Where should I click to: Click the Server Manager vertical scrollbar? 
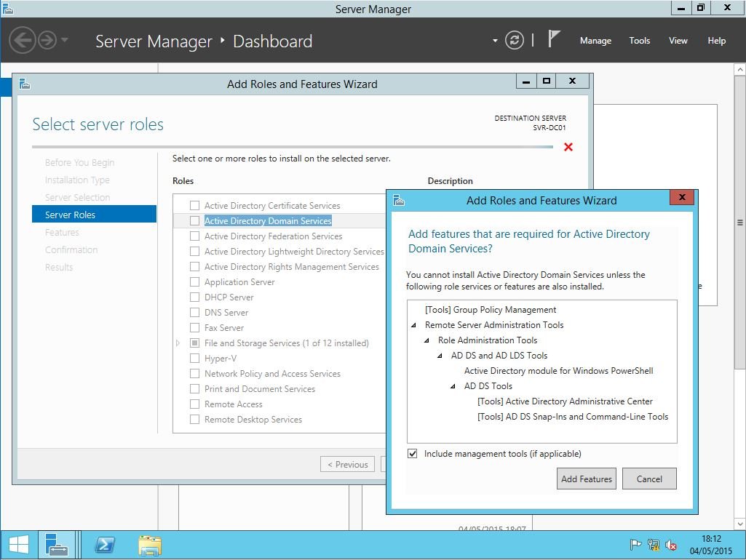click(740, 223)
